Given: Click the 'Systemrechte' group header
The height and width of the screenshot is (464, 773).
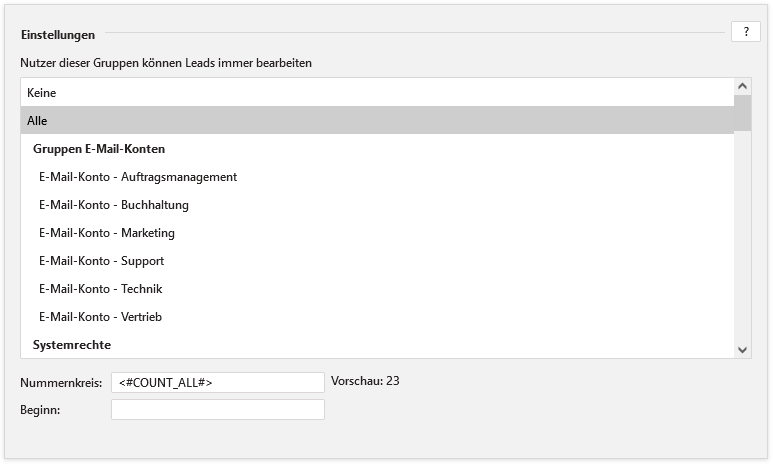Looking at the screenshot, I should point(72,345).
